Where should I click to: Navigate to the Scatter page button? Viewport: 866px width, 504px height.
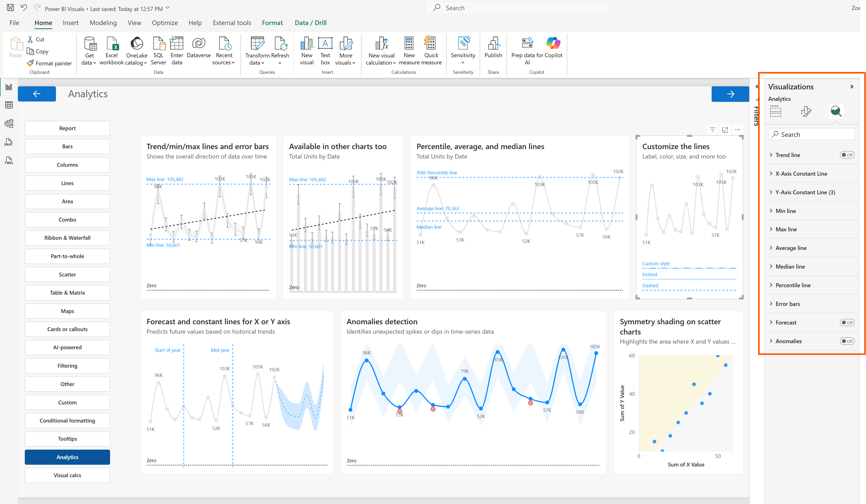coord(67,274)
